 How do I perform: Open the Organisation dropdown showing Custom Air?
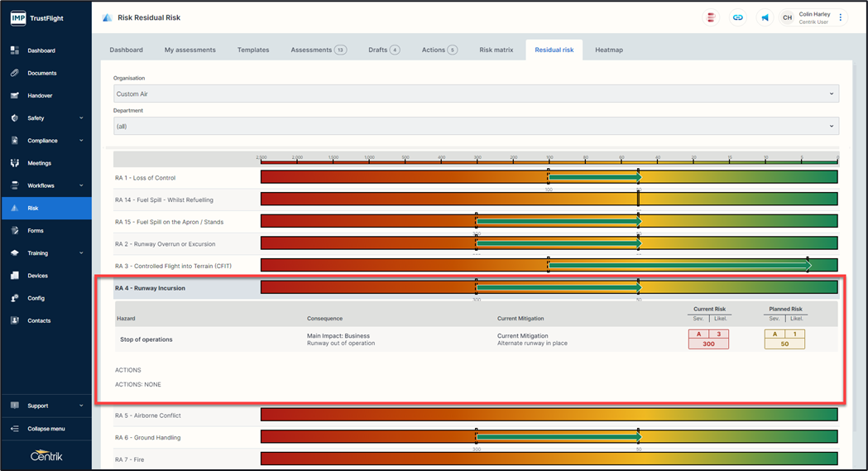pos(476,94)
